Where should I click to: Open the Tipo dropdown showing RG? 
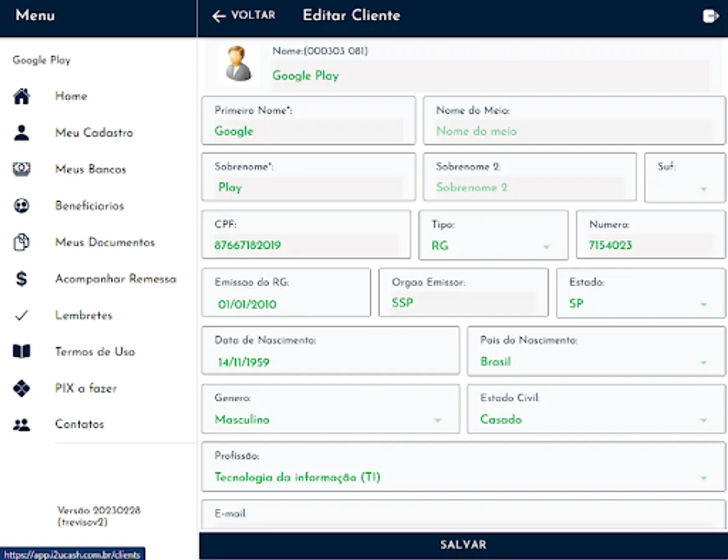pyautogui.click(x=493, y=235)
